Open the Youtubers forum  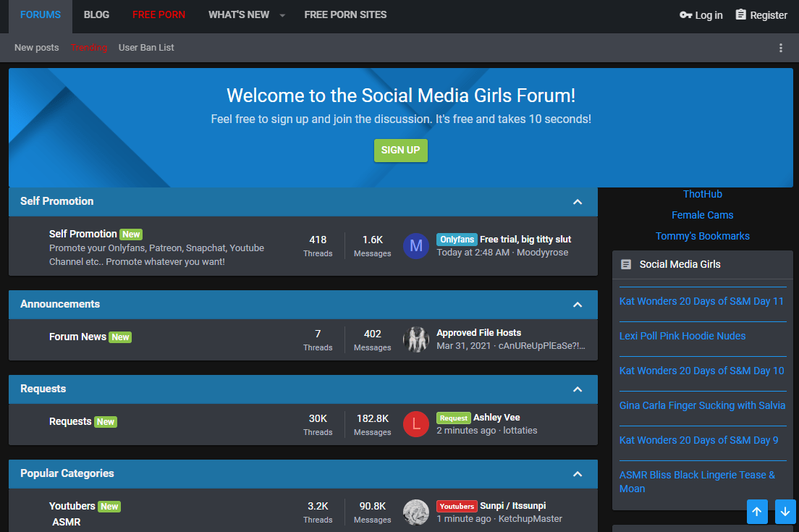point(72,506)
